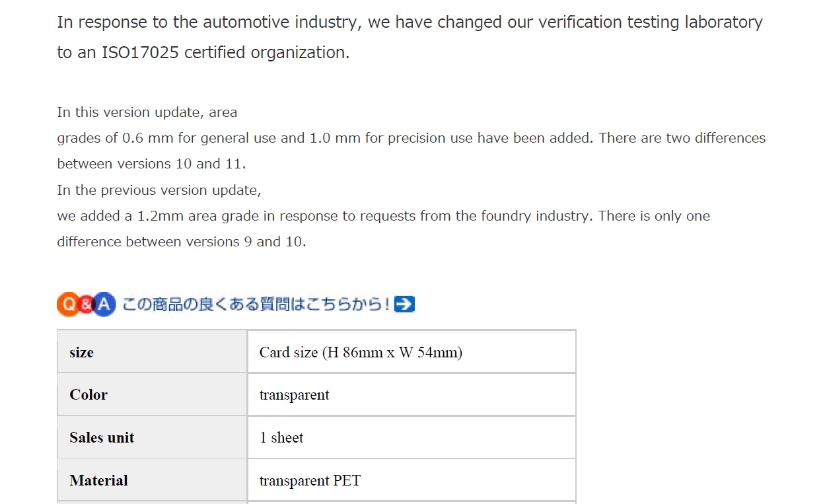Viewport: 821px width, 504px height.
Task: Click the 'transparent' color value cell
Action: point(411,394)
